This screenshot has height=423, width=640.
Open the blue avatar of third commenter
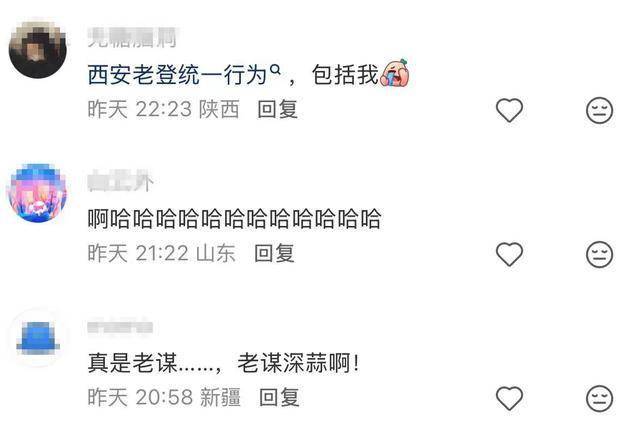(38, 337)
